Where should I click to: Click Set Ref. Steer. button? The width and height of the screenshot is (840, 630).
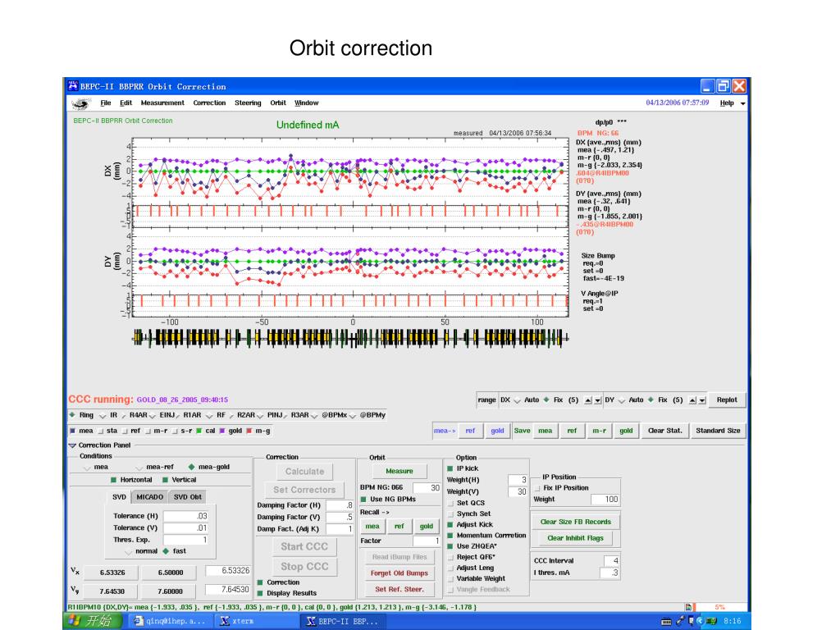pyautogui.click(x=399, y=589)
